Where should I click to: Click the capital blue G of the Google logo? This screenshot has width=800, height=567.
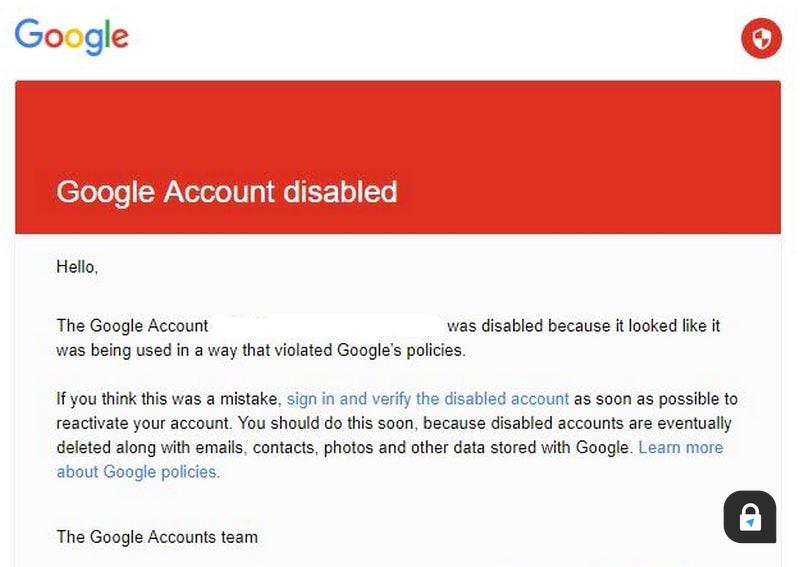point(29,34)
